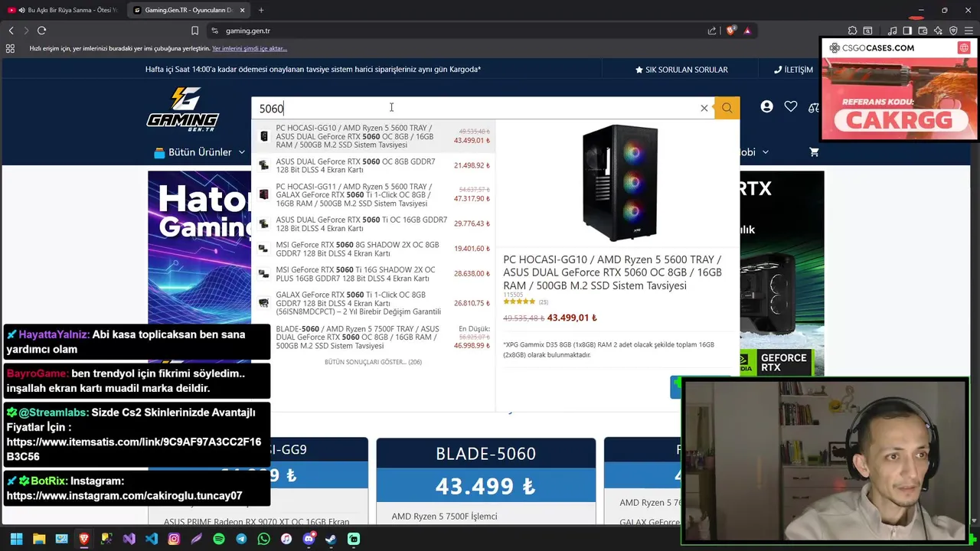Image resolution: width=980 pixels, height=551 pixels.
Task: Click the PC HOCASI-GG10 case preview image
Action: click(619, 184)
